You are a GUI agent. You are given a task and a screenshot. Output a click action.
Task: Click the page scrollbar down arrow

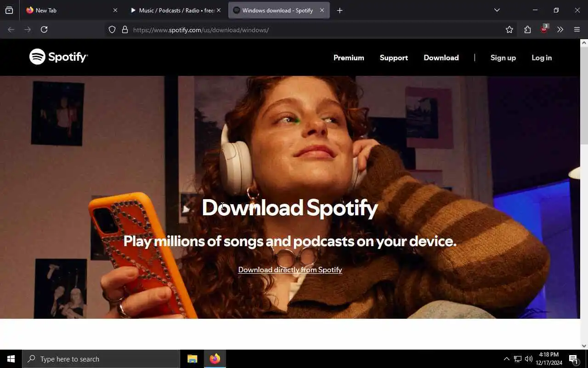coord(584,345)
